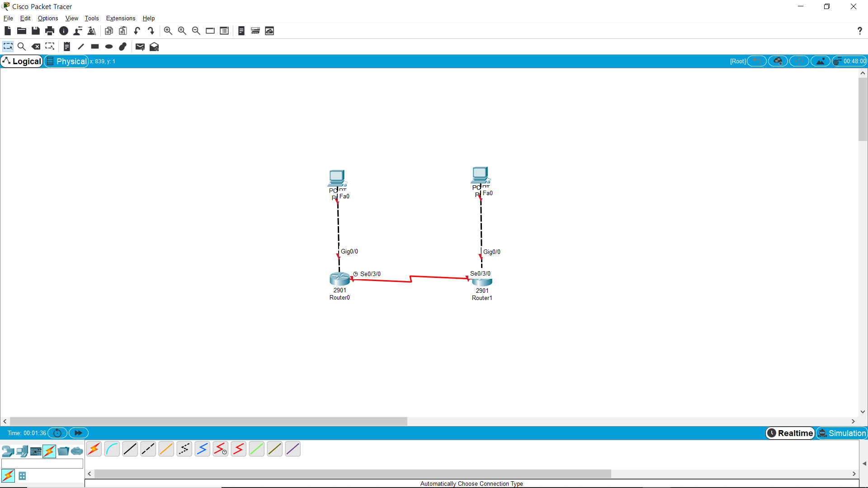Select Serial DCE red cable with clock
The width and height of the screenshot is (868, 488).
(221, 449)
